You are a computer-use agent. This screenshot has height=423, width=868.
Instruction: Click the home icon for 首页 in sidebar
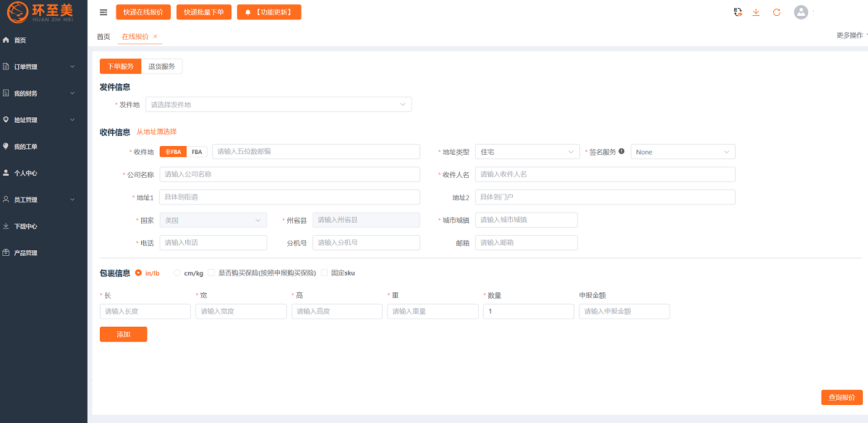(6, 40)
